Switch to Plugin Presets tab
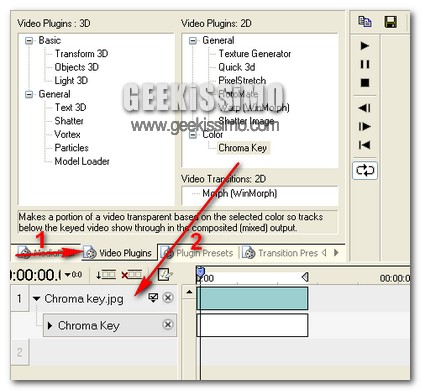Viewport: 421px width, 391px height. [198, 253]
